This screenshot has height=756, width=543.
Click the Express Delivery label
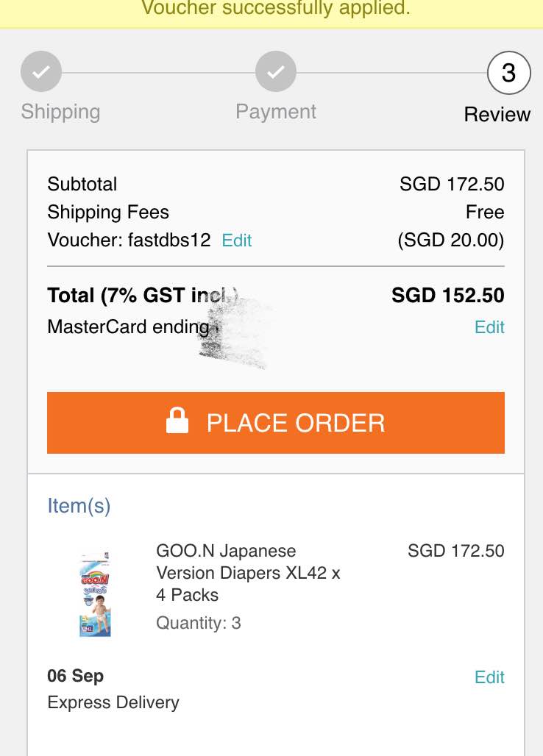[x=113, y=703]
